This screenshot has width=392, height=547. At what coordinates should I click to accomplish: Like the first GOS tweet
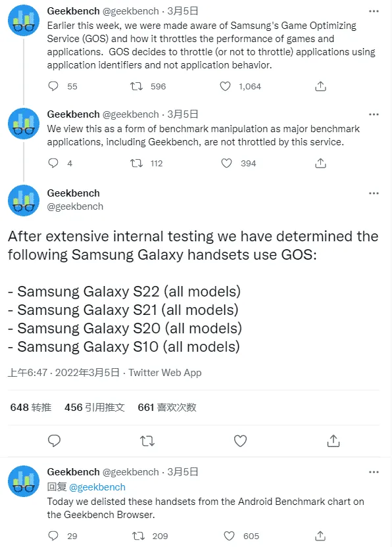tap(225, 86)
